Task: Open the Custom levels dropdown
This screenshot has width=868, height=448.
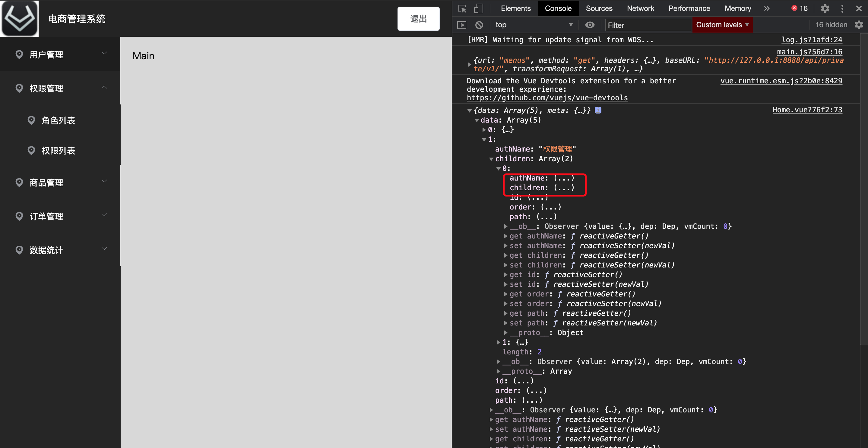Action: point(722,25)
